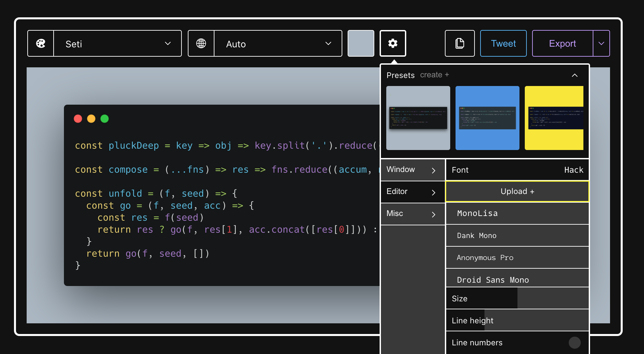Image resolution: width=644 pixels, height=354 pixels.
Task: Select the blue preset thumbnail
Action: point(487,118)
